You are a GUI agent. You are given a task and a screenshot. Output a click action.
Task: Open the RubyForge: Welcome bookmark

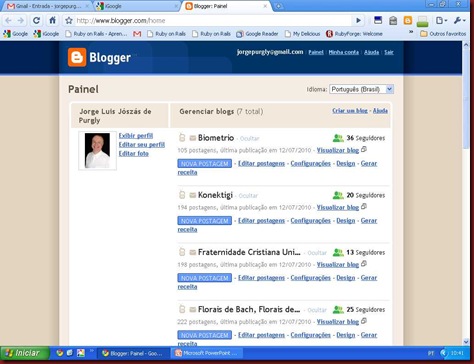[x=354, y=34]
